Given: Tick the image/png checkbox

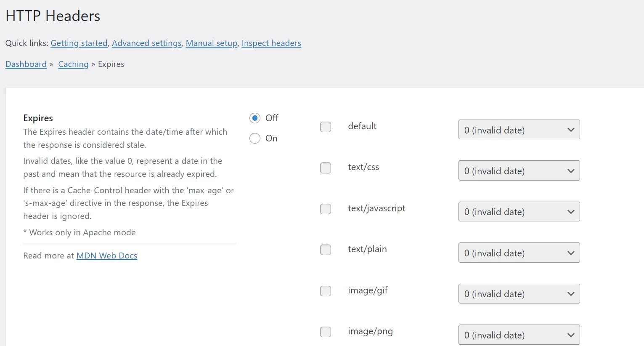Looking at the screenshot, I should [326, 332].
